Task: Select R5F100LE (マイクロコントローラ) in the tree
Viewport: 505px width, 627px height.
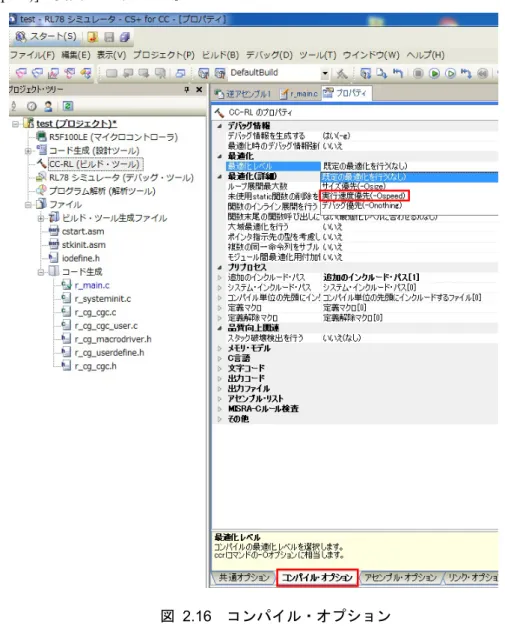Action: pos(113,137)
